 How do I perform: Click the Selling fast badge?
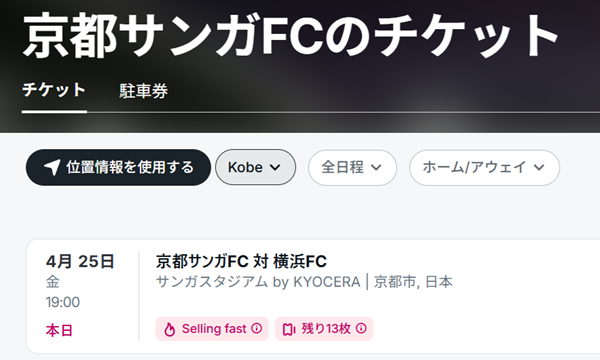point(212,329)
